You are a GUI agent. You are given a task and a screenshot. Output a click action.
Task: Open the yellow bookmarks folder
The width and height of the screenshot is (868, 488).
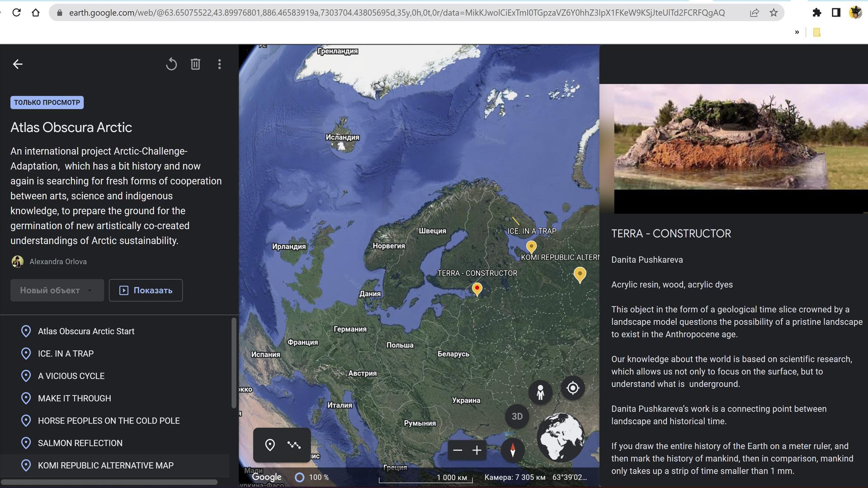[x=817, y=32]
